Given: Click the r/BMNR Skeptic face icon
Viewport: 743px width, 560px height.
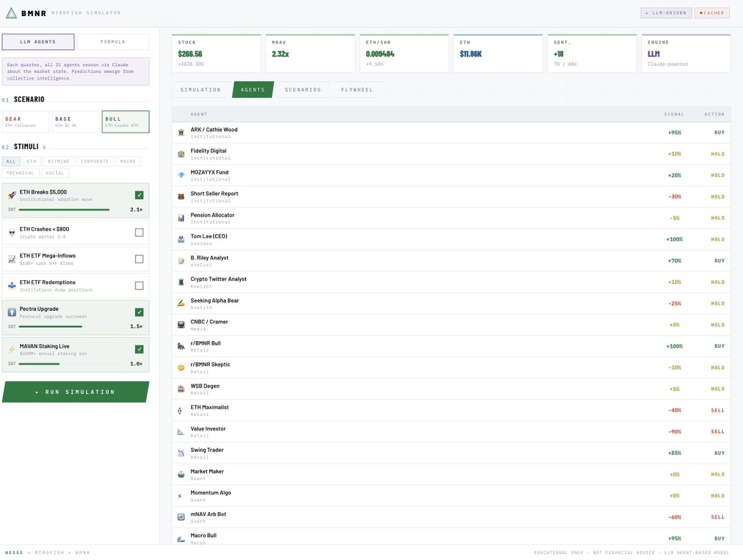Looking at the screenshot, I should point(181,368).
